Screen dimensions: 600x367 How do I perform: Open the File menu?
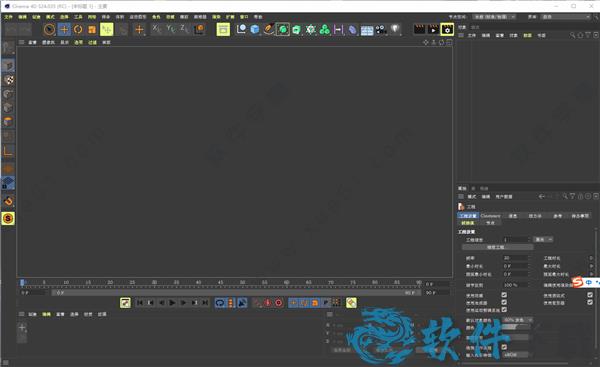tap(8, 17)
